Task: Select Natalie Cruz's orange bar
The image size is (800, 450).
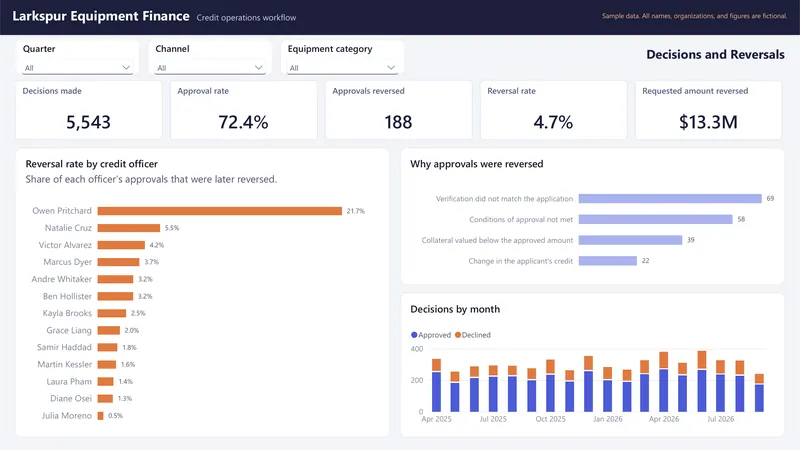Action: point(129,228)
